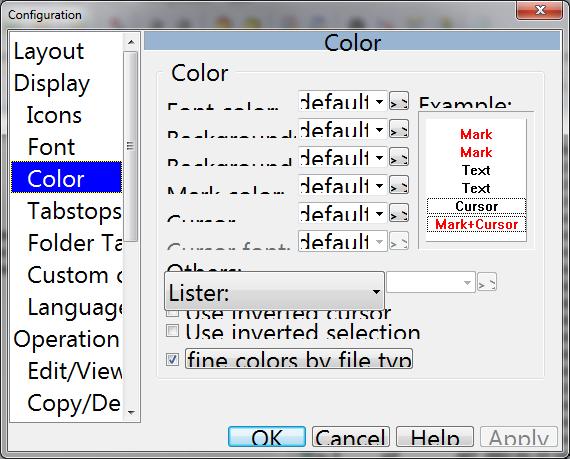The height and width of the screenshot is (459, 570).
Task: Click the OK button
Action: [x=267, y=436]
